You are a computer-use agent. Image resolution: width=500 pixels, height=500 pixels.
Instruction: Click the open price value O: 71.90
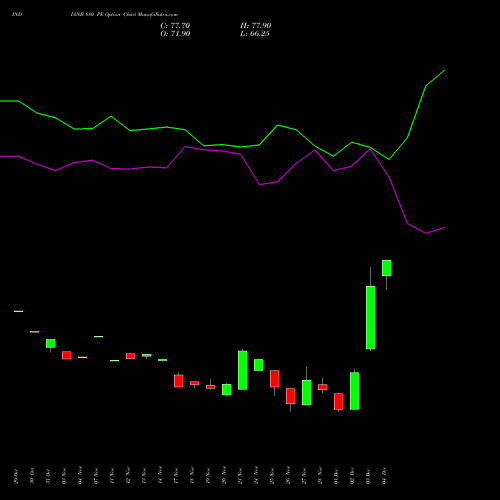point(175,34)
